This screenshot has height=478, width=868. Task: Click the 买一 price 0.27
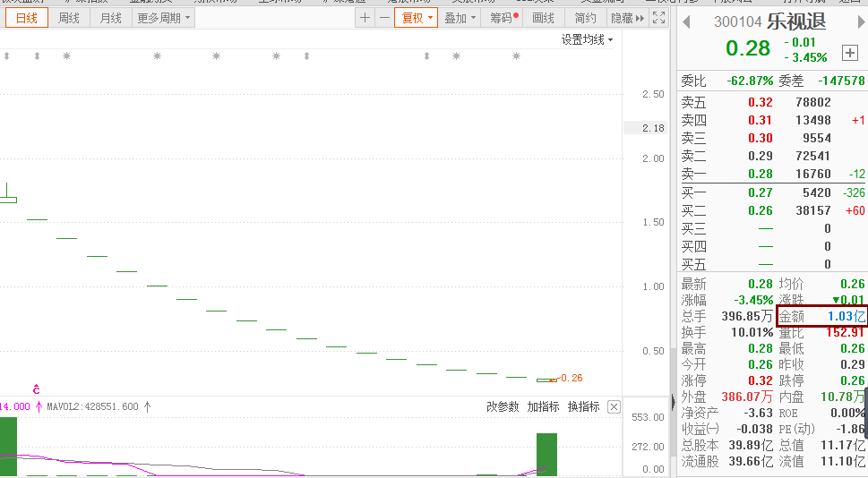pos(760,192)
